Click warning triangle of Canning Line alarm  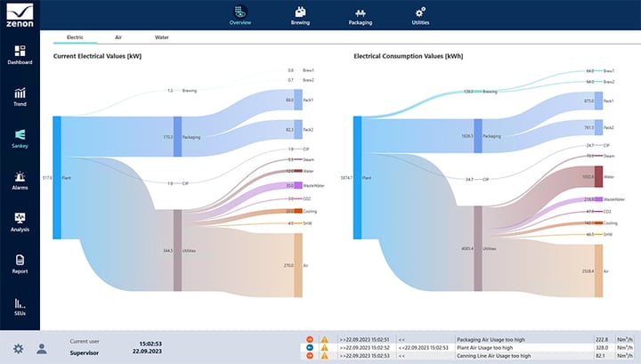(324, 356)
